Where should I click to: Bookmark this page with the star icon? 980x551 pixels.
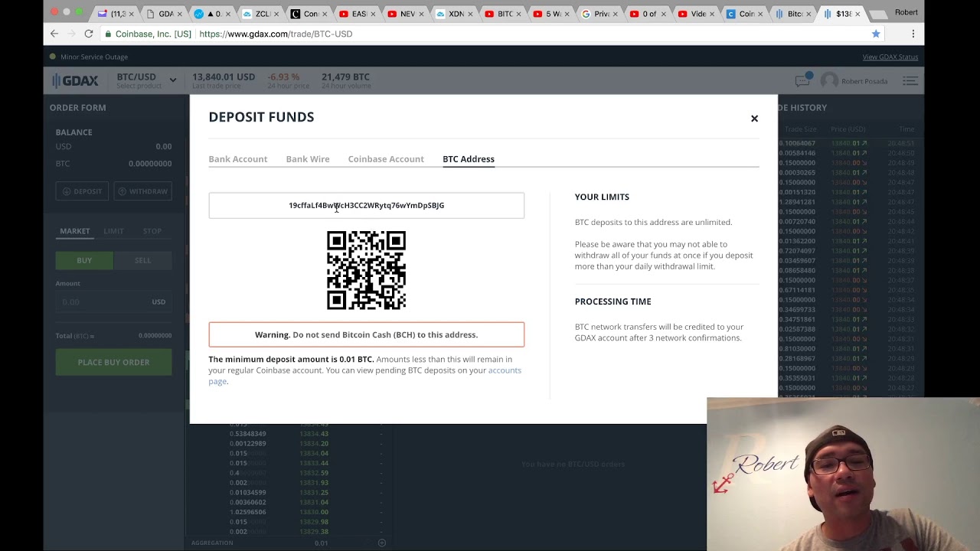(876, 34)
